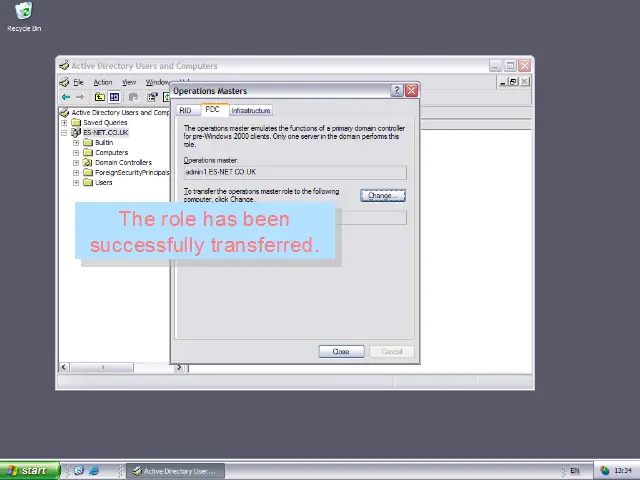The width and height of the screenshot is (640, 480).
Task: Click the tree pane scroll left arrow
Action: (64, 367)
